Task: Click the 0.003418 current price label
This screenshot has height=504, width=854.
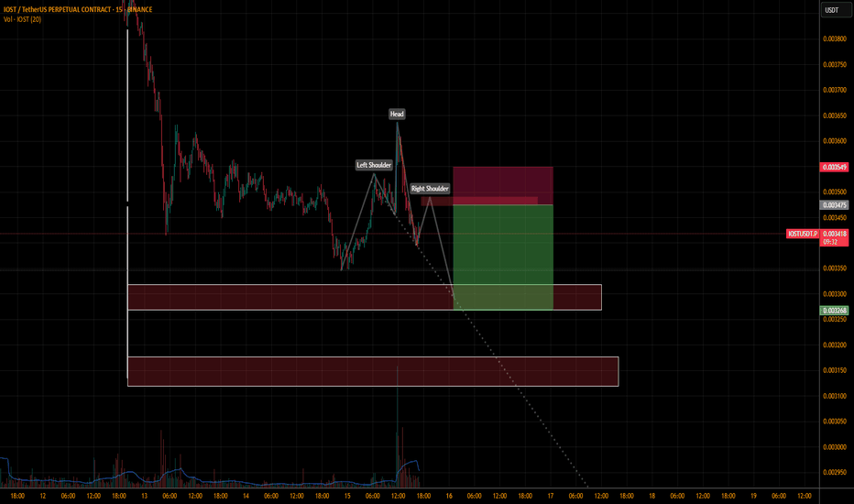Action: click(834, 234)
